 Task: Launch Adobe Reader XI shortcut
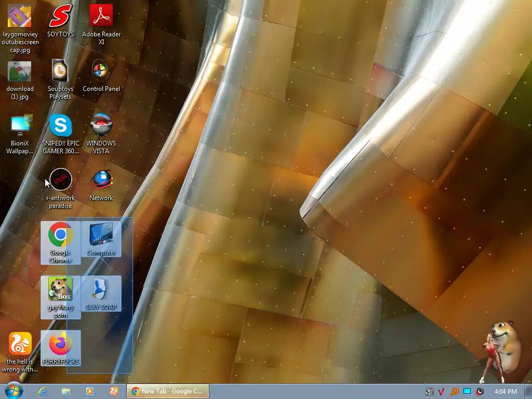[101, 24]
